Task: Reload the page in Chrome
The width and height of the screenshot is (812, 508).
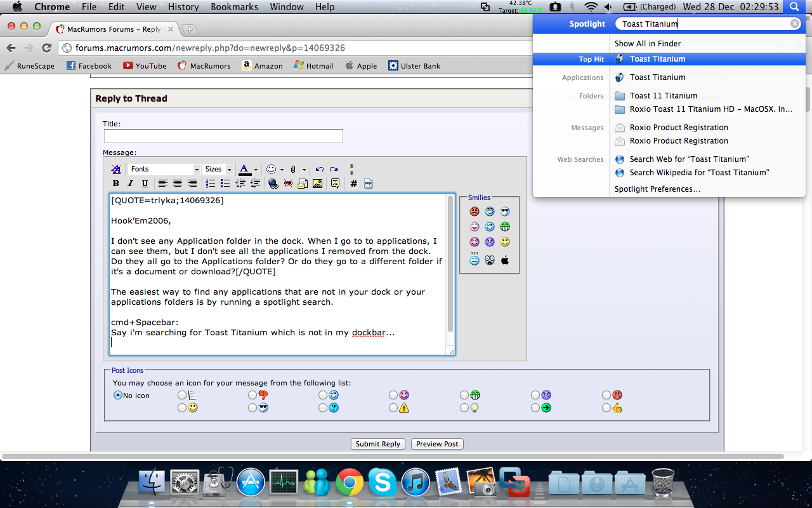Action: click(46, 48)
